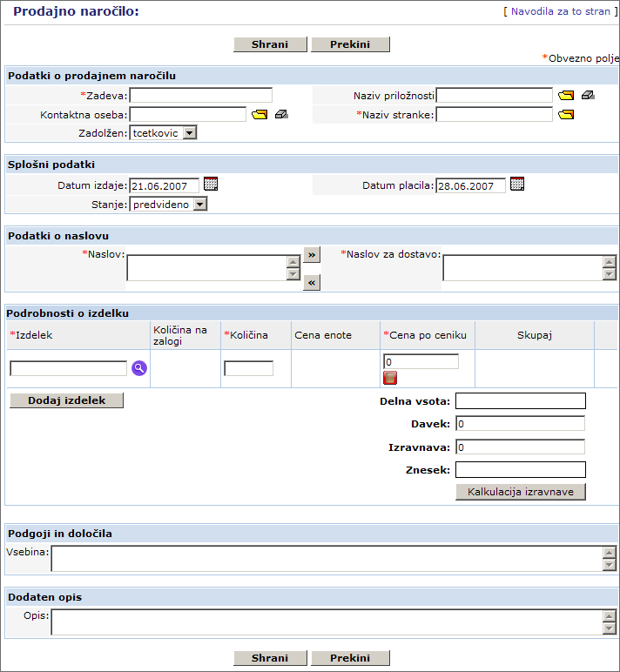The width and height of the screenshot is (620, 672).
Task: Clear the Naziv priložnosti field with eraser icon
Action: tap(589, 95)
